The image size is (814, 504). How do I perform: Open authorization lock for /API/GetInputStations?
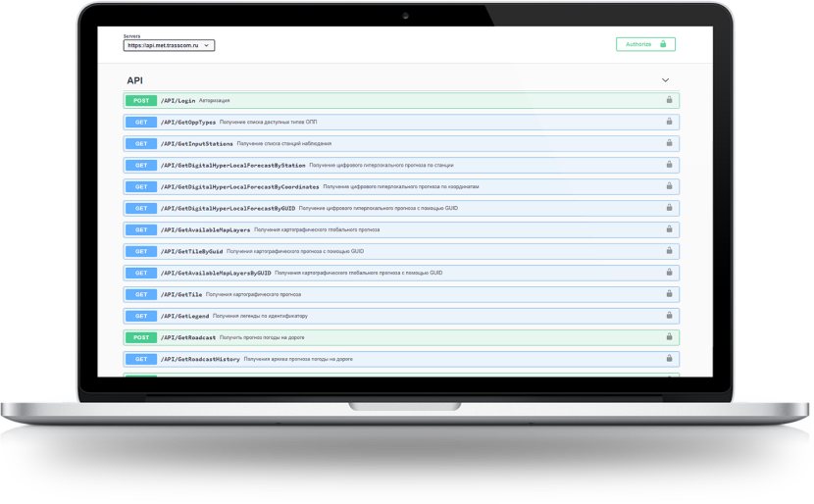669,143
